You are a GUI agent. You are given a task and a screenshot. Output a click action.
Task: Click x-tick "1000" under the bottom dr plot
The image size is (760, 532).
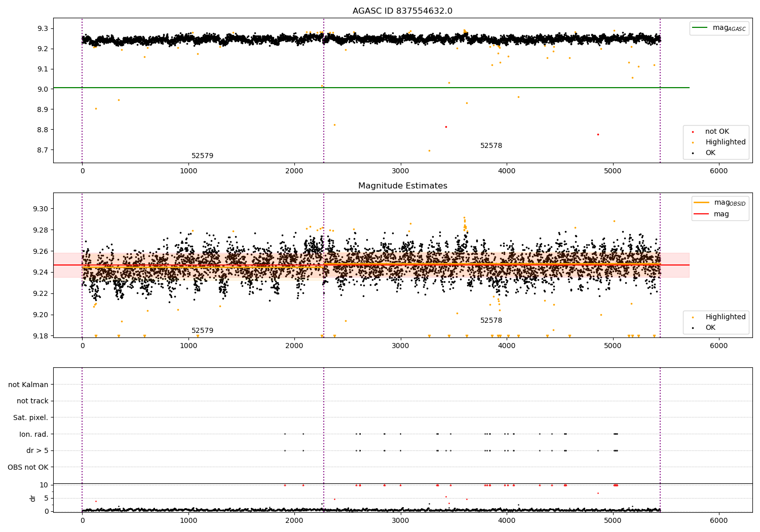(188, 520)
